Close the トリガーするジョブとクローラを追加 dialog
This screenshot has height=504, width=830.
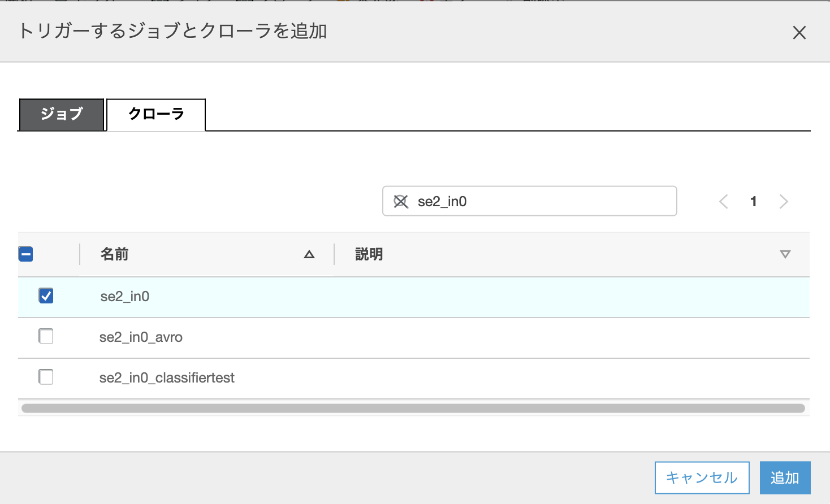(799, 32)
